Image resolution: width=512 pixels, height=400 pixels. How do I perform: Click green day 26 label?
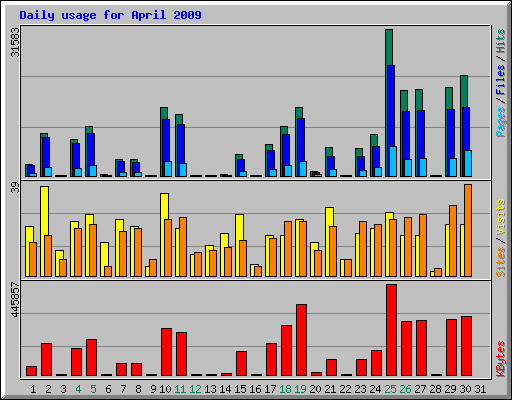(405, 389)
